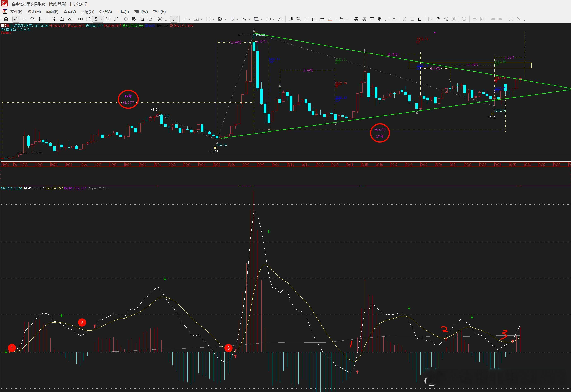Click the refresh data icon

pyautogui.click(x=32, y=19)
